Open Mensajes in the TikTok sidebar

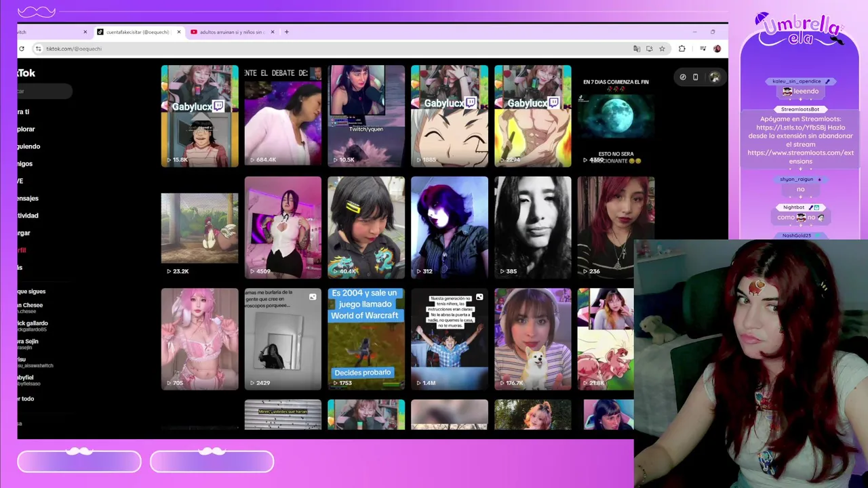click(28, 198)
